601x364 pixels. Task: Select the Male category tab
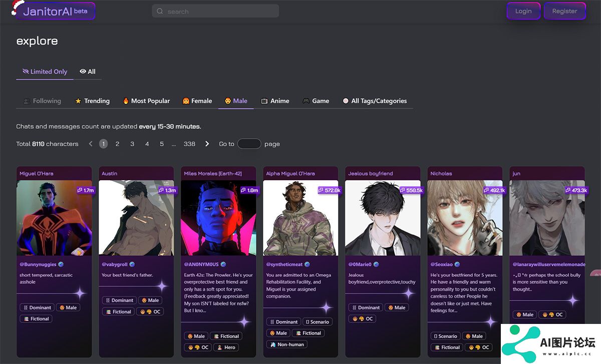point(236,101)
